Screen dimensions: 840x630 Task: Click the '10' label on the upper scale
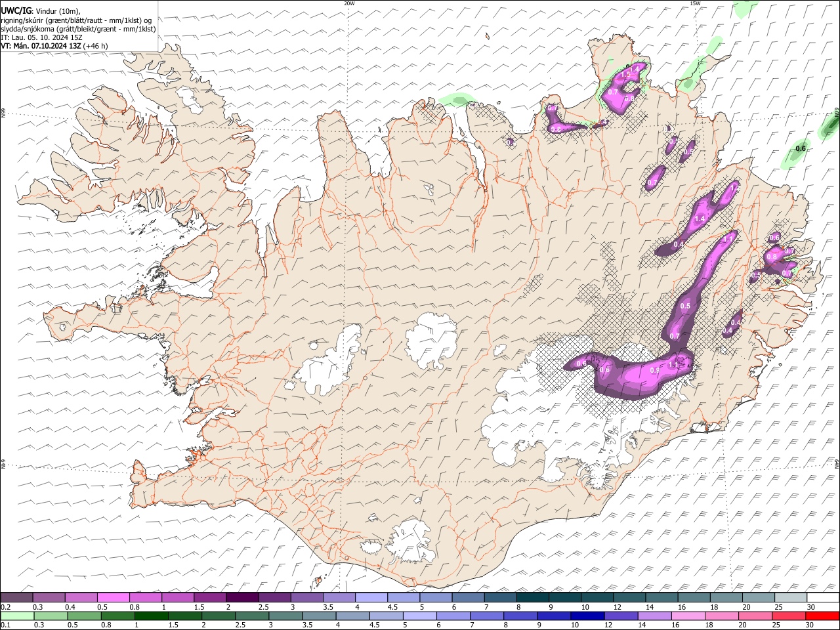(x=585, y=607)
